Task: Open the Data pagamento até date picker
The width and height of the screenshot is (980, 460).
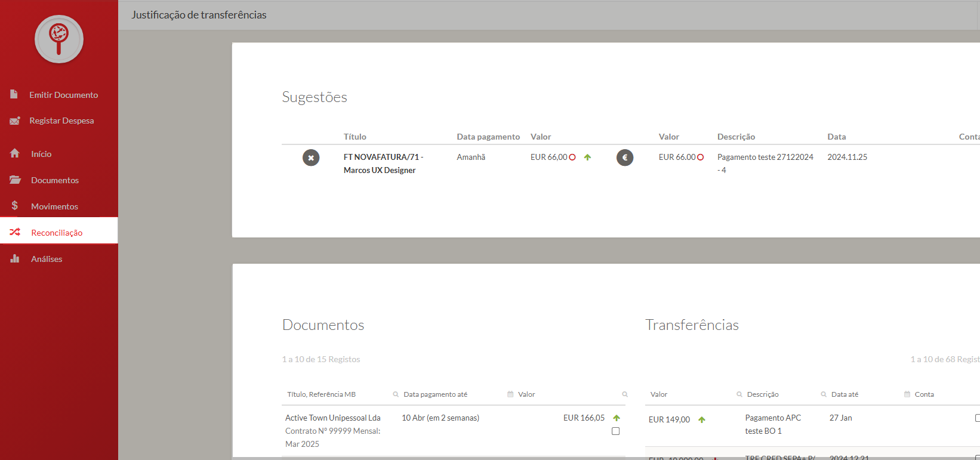Action: tap(510, 394)
